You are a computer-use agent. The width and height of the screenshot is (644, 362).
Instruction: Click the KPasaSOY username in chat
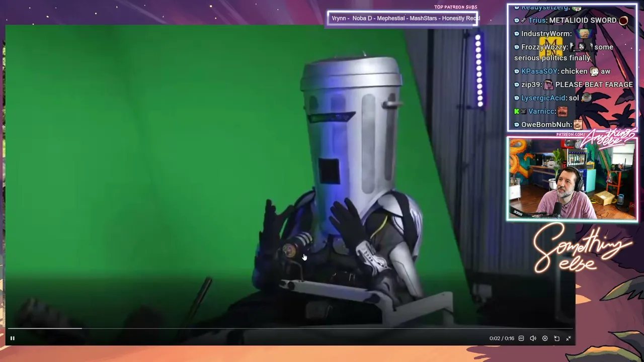pos(540,71)
